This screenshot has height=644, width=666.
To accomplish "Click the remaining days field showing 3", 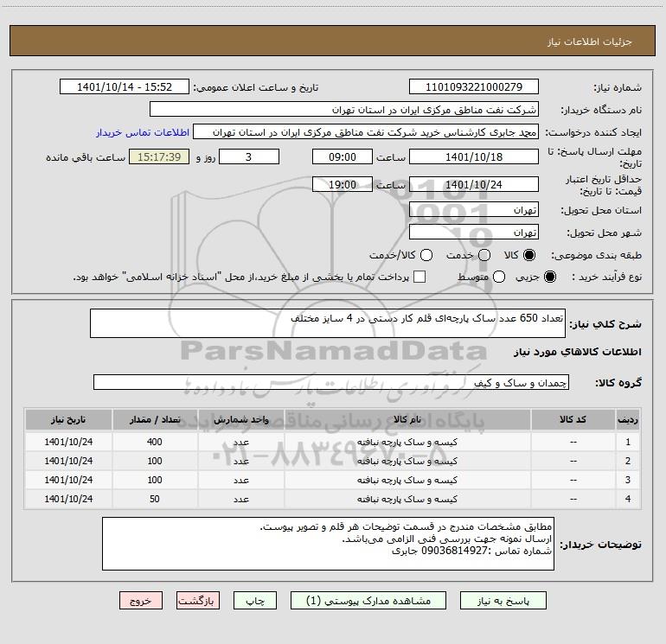I will click(249, 156).
